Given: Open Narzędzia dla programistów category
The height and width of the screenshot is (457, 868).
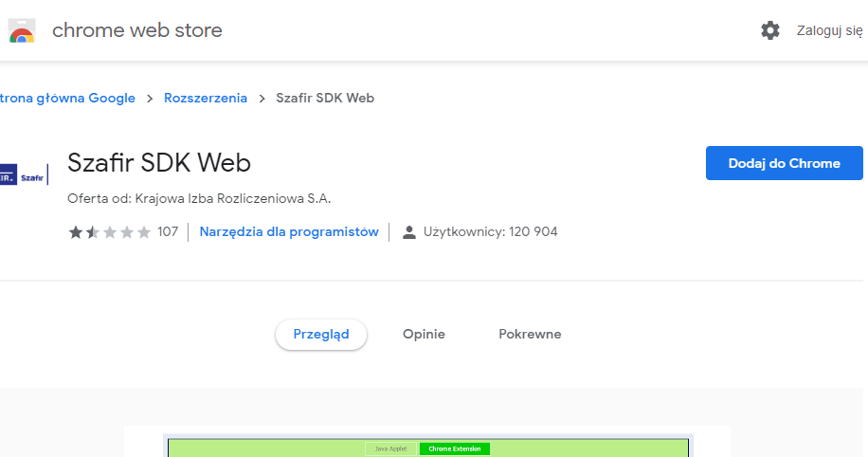Looking at the screenshot, I should point(289,231).
